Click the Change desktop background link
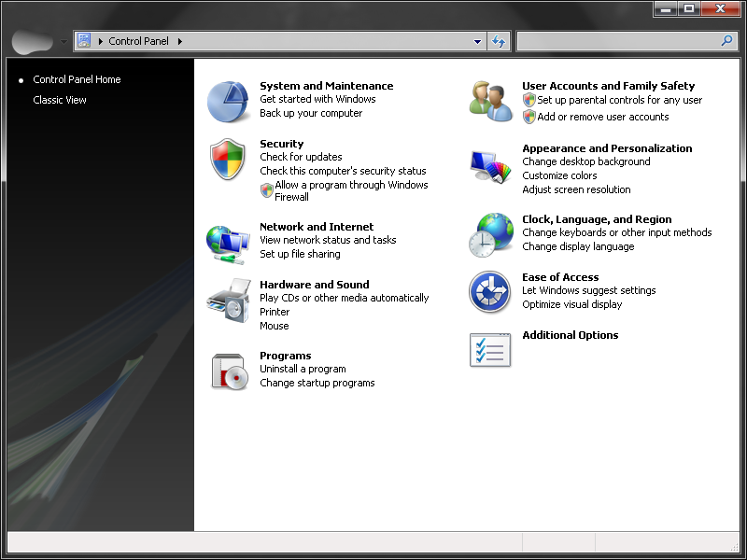Viewport: 747px width, 560px height. pyautogui.click(x=585, y=161)
